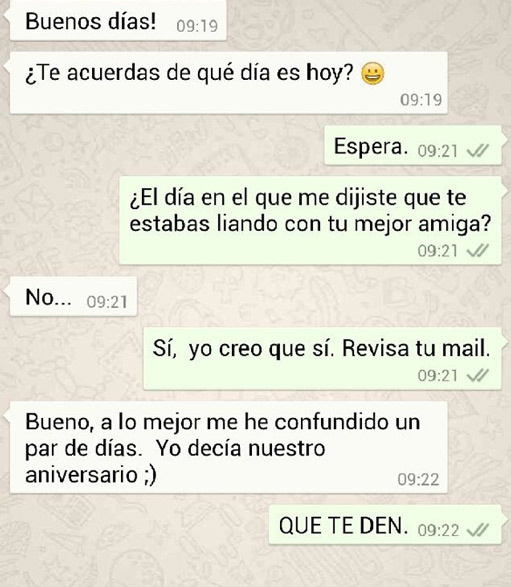Viewport: 511px width, 587px height.
Task: Tap read checkmarks on 'mejor amiga?' message
Action: (478, 250)
